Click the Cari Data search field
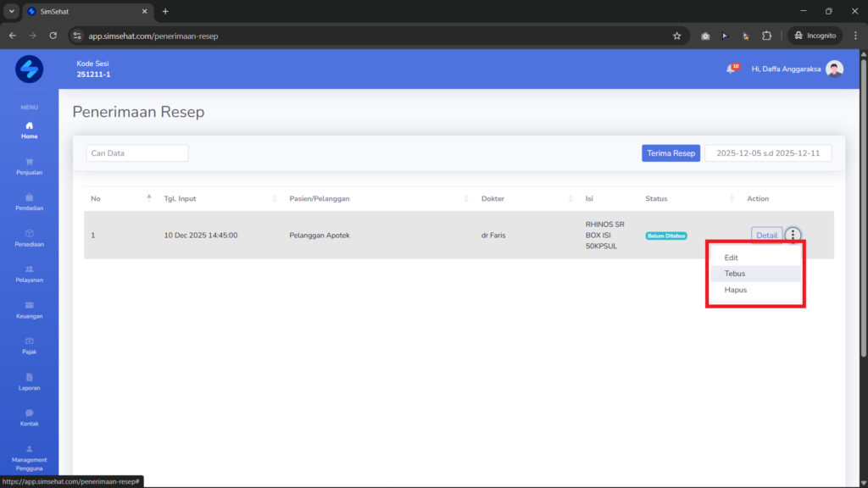 137,153
